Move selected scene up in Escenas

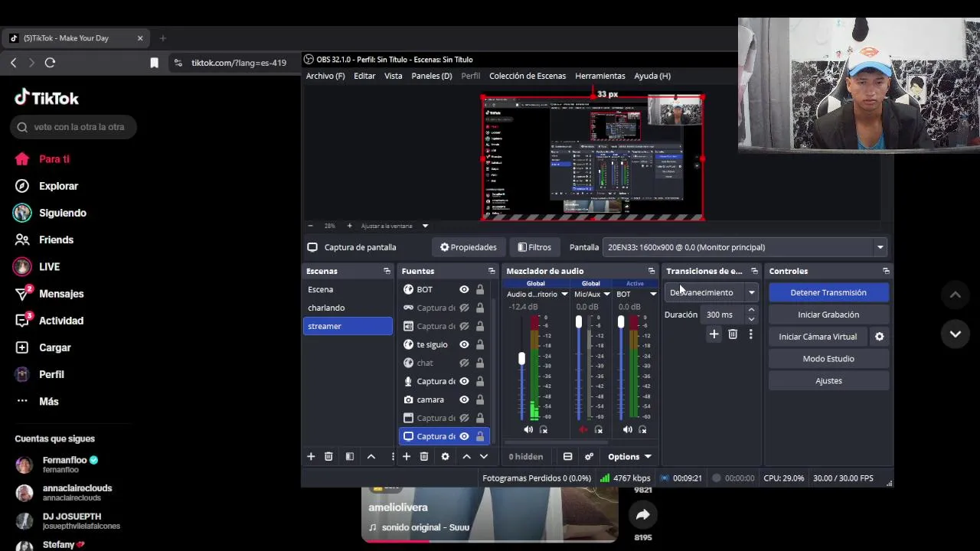[371, 456]
